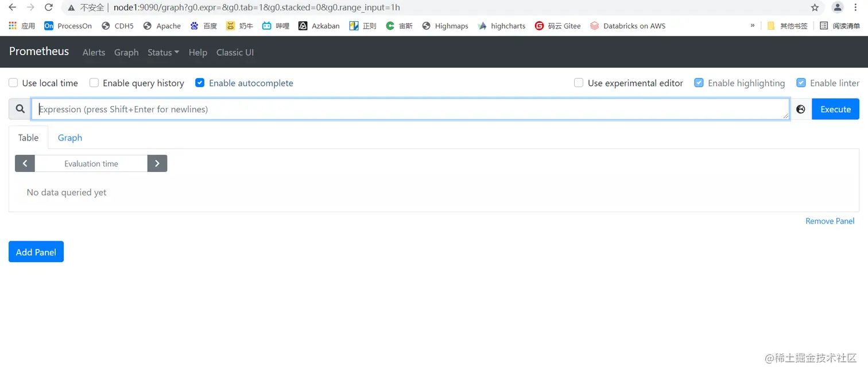The image size is (868, 375).
Task: Switch to the Graph panel tab
Action: 70,138
